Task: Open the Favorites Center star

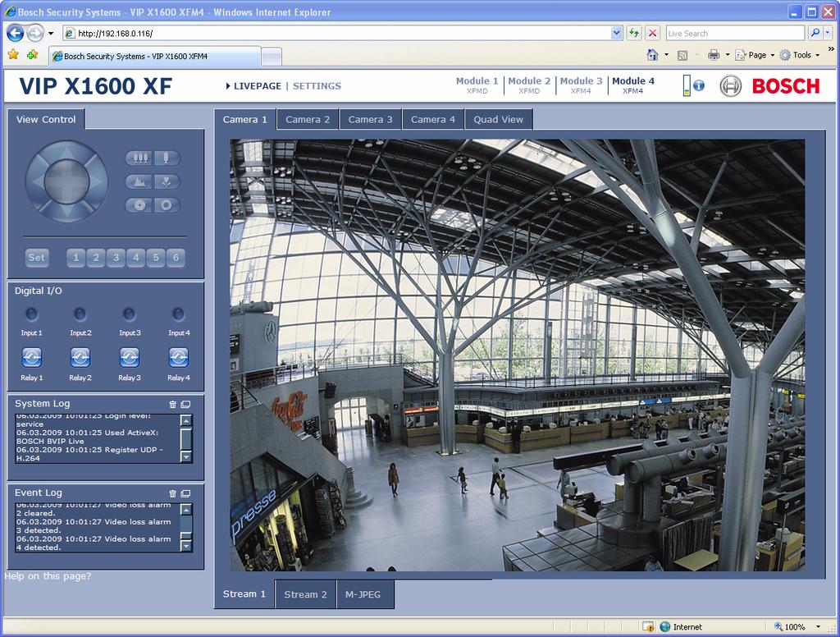Action: click(x=13, y=55)
